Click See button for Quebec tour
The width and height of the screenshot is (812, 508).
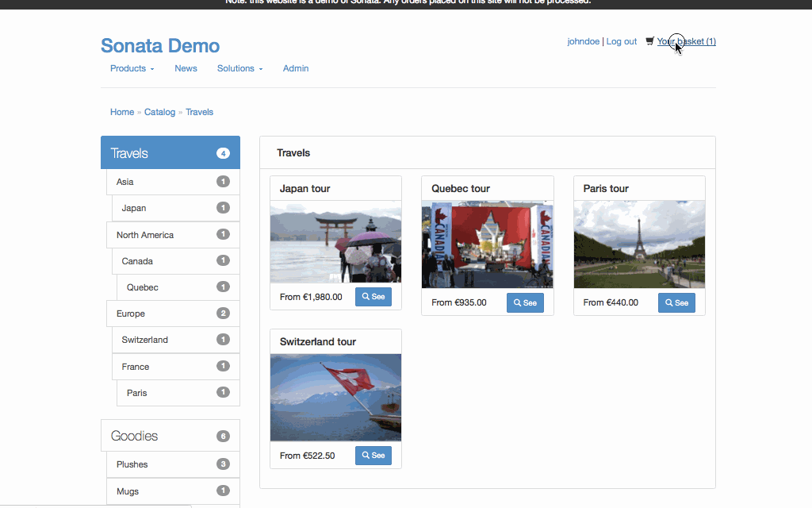tap(525, 302)
